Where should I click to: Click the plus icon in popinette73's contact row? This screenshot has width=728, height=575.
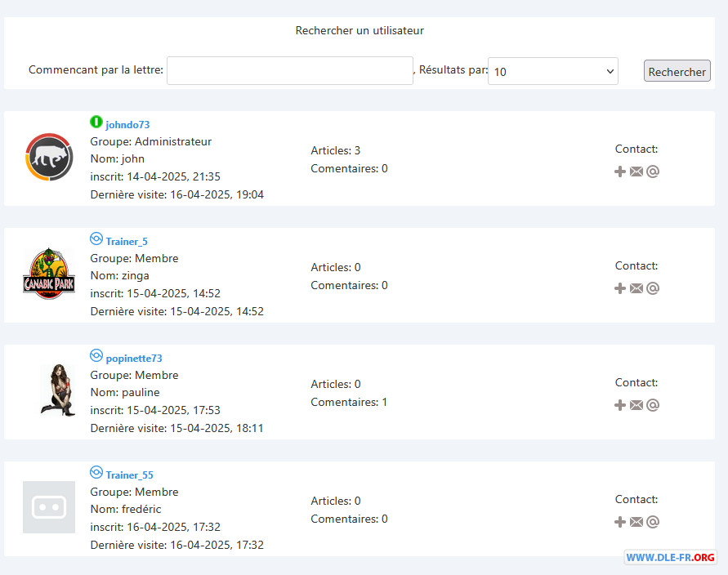tap(620, 405)
